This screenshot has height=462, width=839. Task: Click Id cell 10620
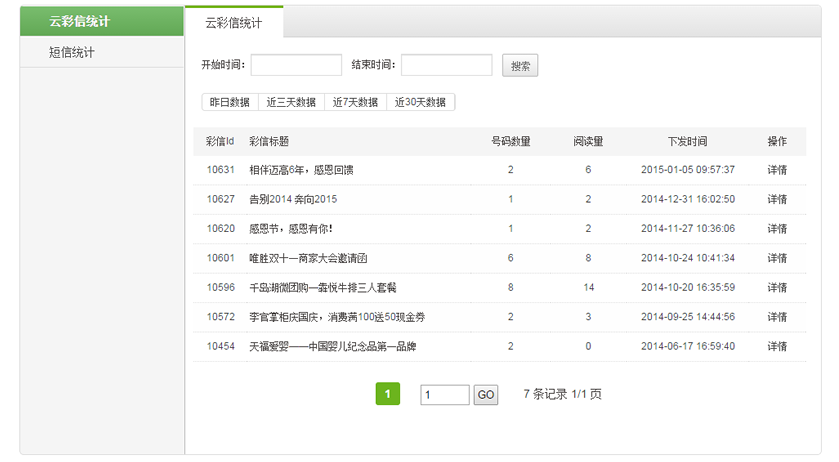tap(220, 229)
